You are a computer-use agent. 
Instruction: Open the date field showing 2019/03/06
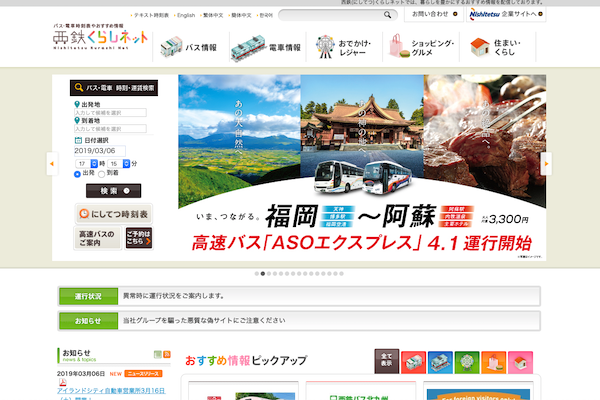tap(99, 151)
